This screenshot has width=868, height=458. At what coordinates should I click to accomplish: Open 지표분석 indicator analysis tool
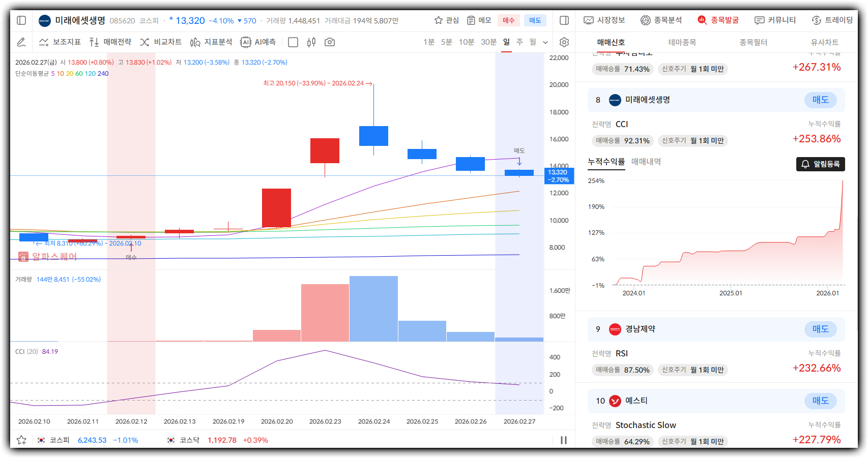(x=211, y=42)
